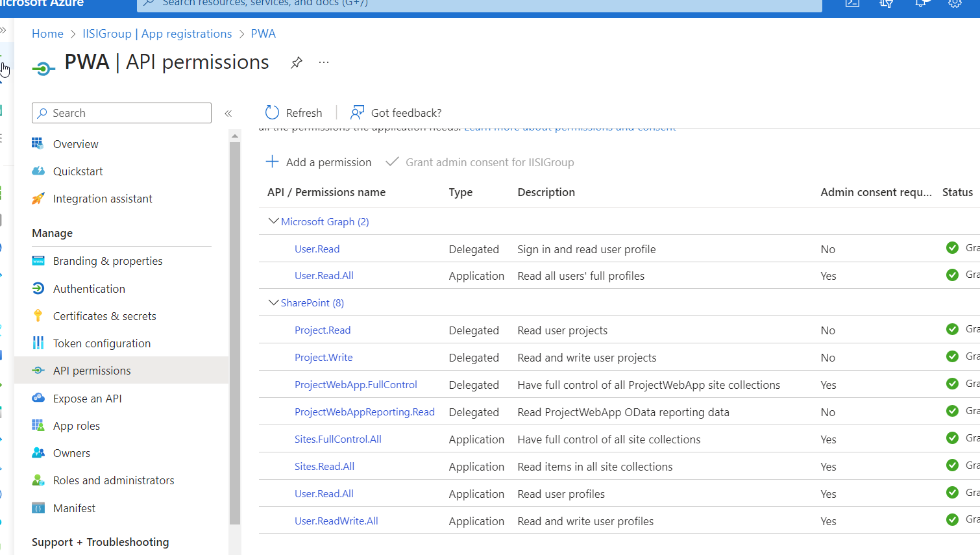980x555 pixels.
Task: Expand the portal side navigation chevrons
Action: coord(3,30)
